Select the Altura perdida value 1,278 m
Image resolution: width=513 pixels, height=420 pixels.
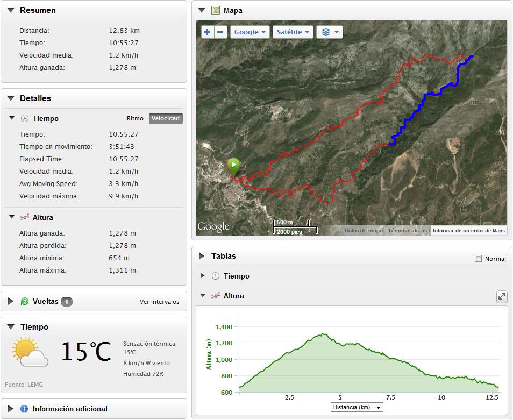pos(123,246)
